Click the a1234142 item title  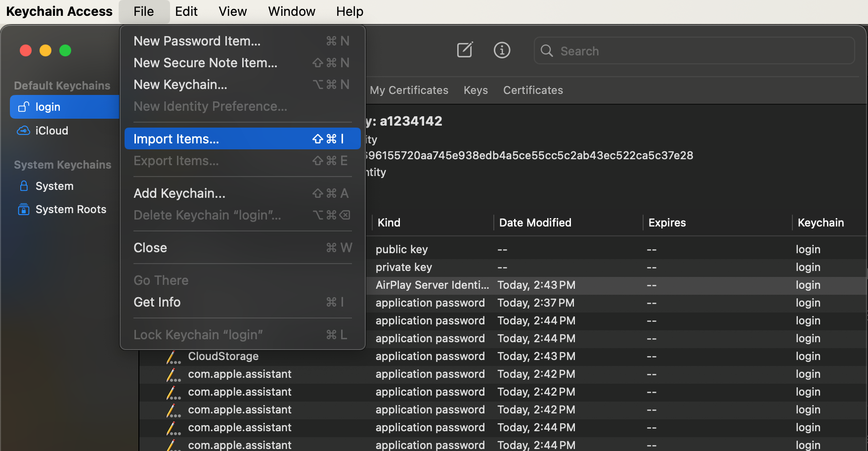point(411,121)
